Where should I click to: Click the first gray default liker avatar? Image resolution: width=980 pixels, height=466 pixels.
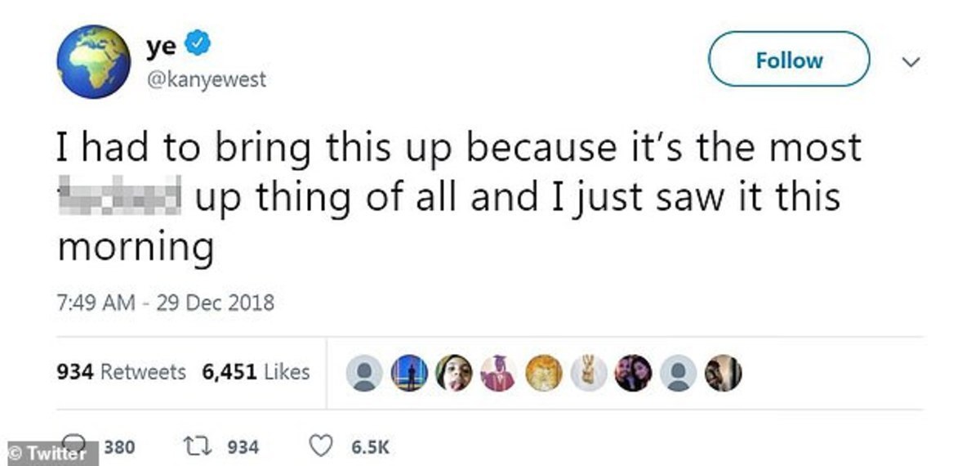[x=365, y=373]
